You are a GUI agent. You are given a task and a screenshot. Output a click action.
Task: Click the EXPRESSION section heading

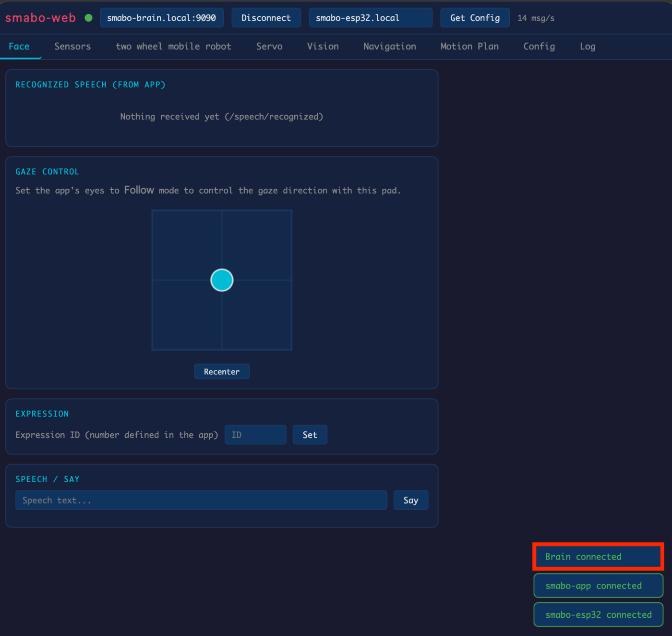click(42, 414)
